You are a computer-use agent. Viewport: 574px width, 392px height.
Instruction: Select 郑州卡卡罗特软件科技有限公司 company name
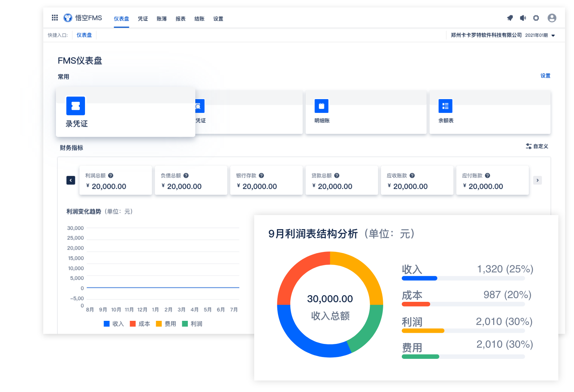point(486,35)
